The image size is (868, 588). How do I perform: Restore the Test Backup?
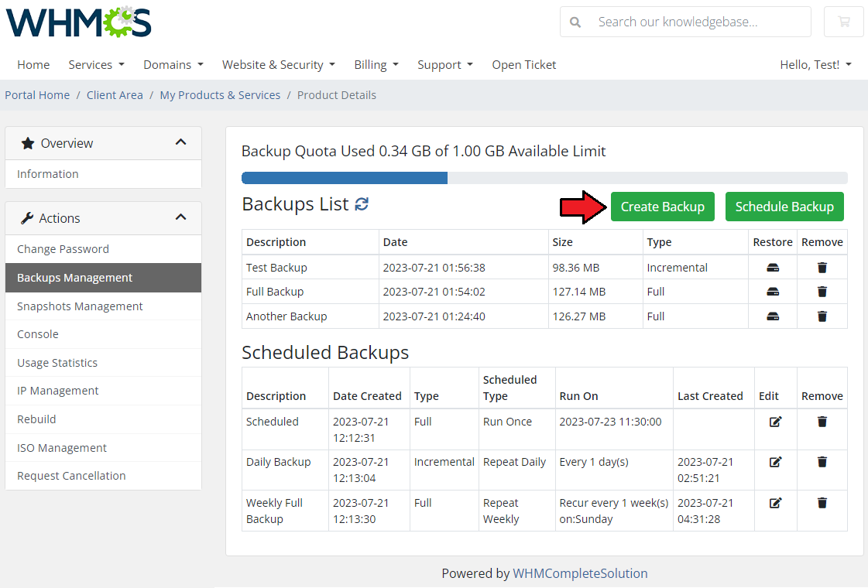click(773, 268)
